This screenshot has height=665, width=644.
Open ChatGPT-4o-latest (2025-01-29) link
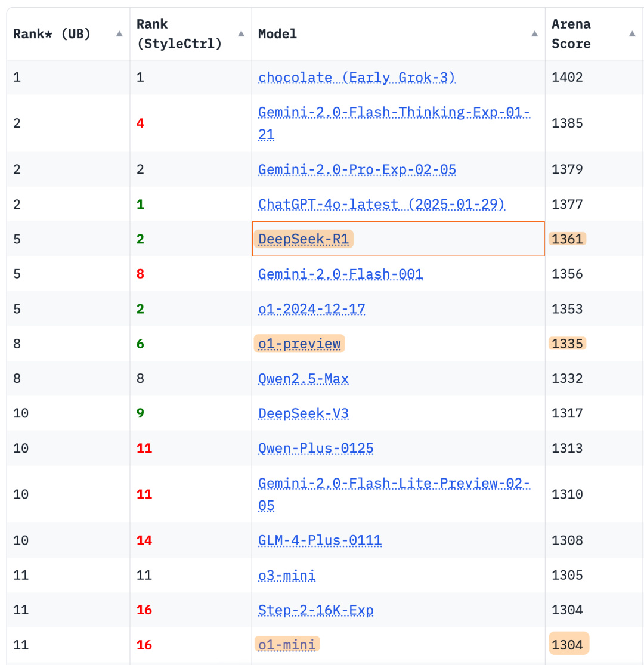381,205
